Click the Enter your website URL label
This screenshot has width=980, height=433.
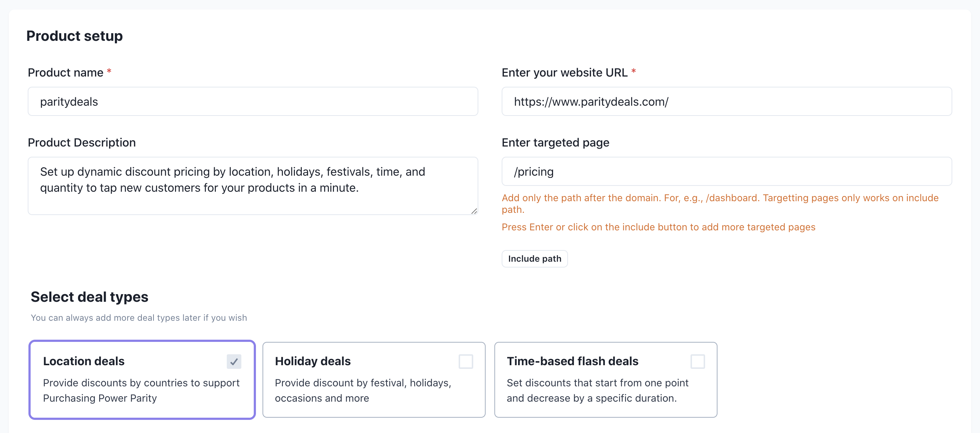click(x=564, y=73)
